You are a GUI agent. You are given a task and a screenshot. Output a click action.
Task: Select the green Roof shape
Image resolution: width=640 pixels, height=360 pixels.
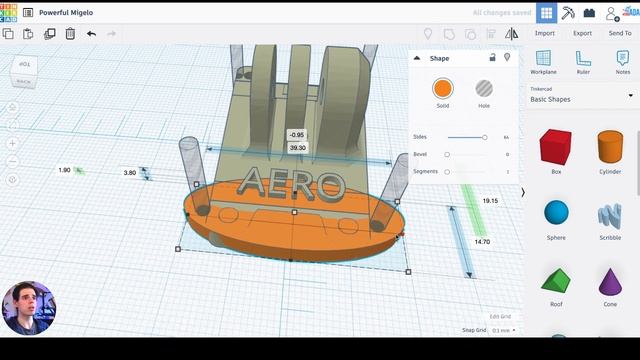click(556, 280)
